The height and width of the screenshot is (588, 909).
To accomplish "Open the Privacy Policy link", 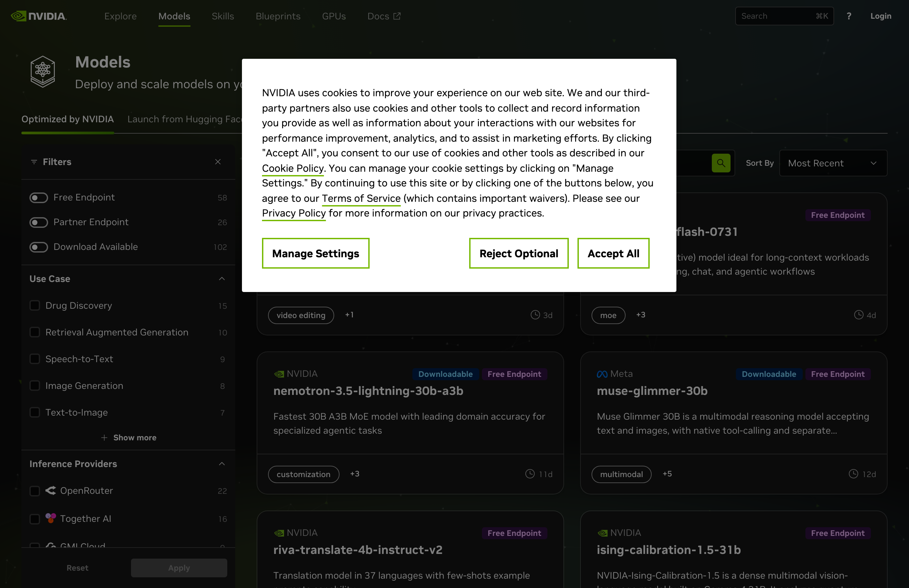I will pos(294,213).
